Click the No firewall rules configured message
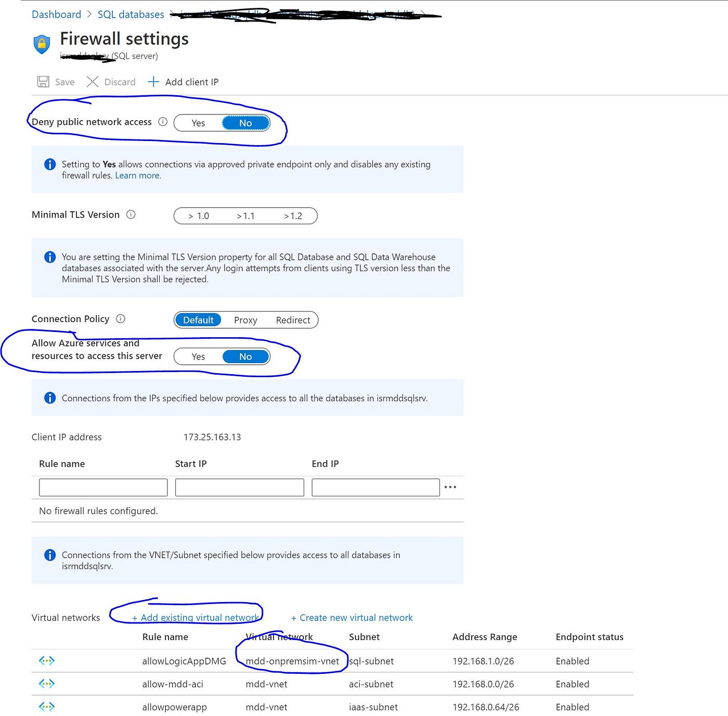The width and height of the screenshot is (728, 716). (98, 511)
